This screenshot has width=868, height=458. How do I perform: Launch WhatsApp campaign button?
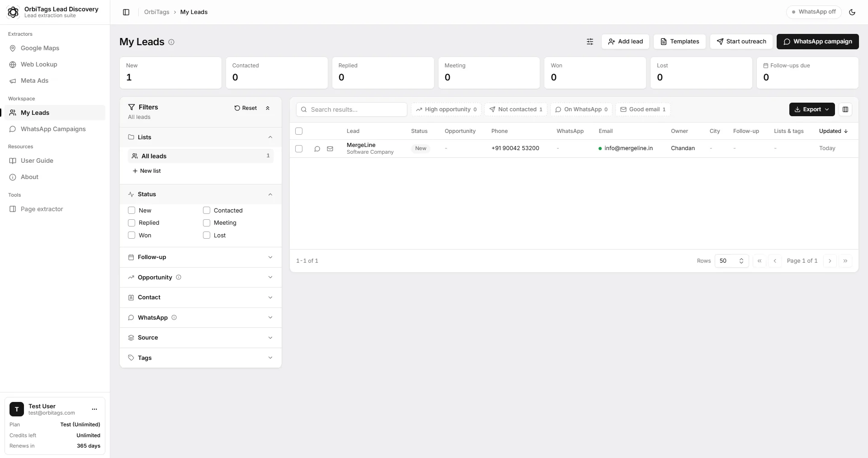point(818,42)
